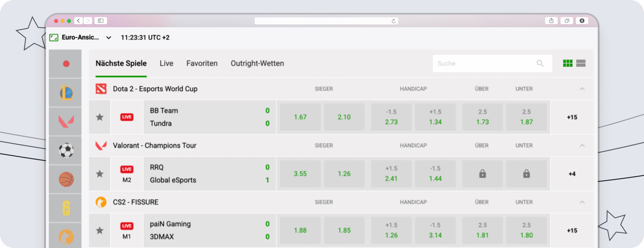The height and width of the screenshot is (248, 644).
Task: Bet on RRQ at 3.55
Action: tap(300, 173)
